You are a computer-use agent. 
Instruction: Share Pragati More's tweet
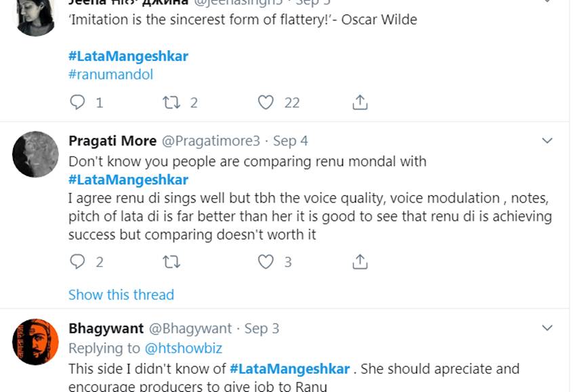click(x=361, y=261)
